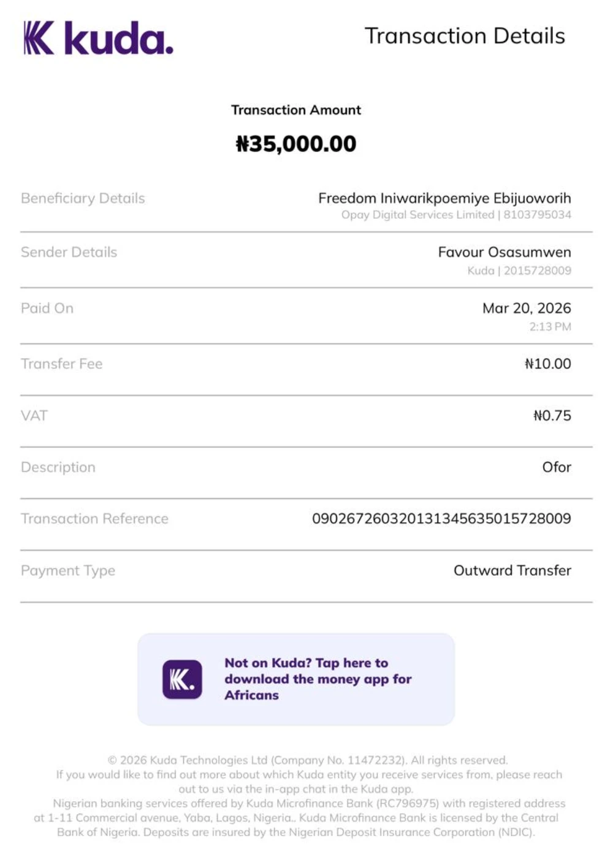Click the Kuda Technologies copyright line

tap(308, 760)
